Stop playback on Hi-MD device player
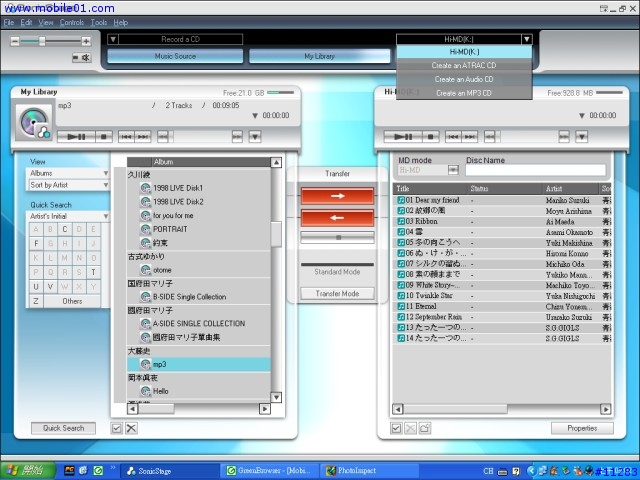The height and width of the screenshot is (480, 640). 431,137
